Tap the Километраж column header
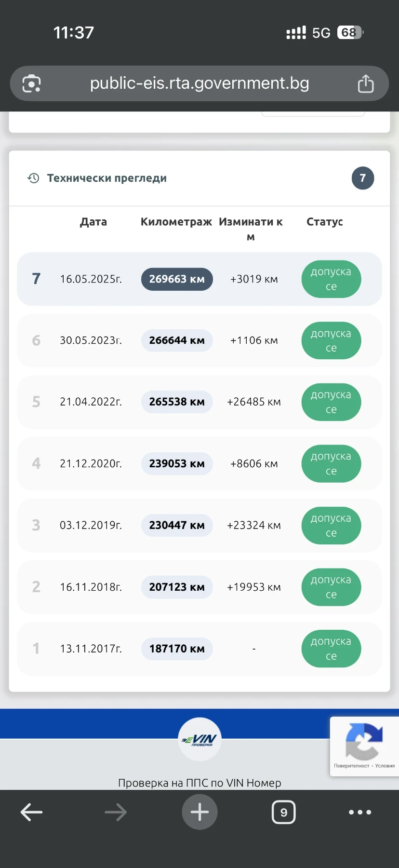Image resolution: width=399 pixels, height=868 pixels. pos(176,222)
